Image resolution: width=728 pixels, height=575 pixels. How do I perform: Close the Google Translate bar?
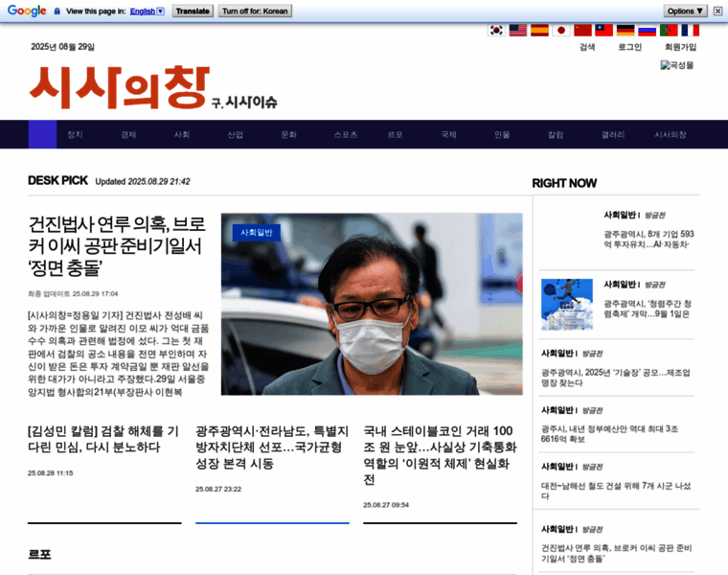click(717, 11)
